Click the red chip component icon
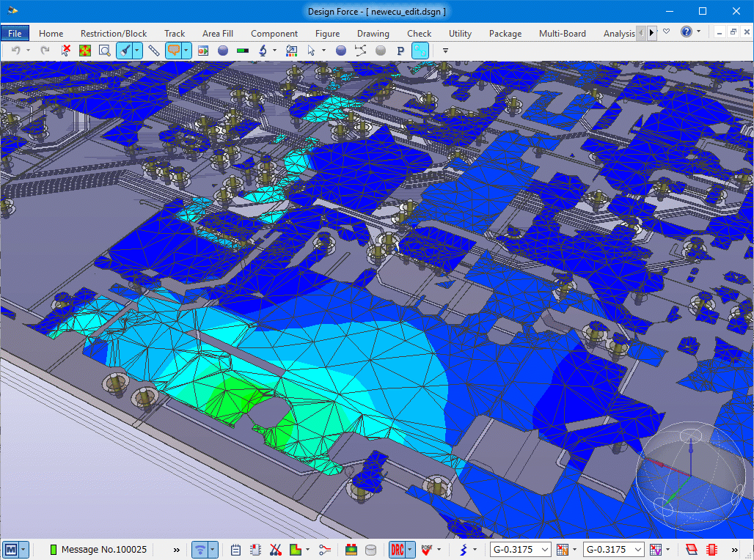 click(x=711, y=550)
